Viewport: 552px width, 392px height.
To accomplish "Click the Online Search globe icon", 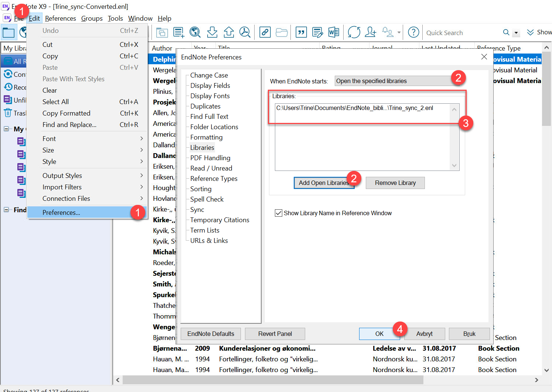I will [195, 32].
